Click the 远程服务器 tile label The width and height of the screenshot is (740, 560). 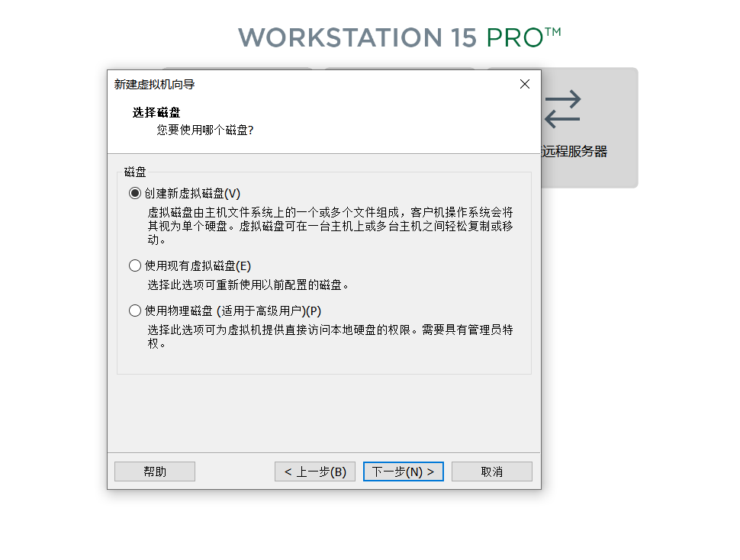[574, 151]
